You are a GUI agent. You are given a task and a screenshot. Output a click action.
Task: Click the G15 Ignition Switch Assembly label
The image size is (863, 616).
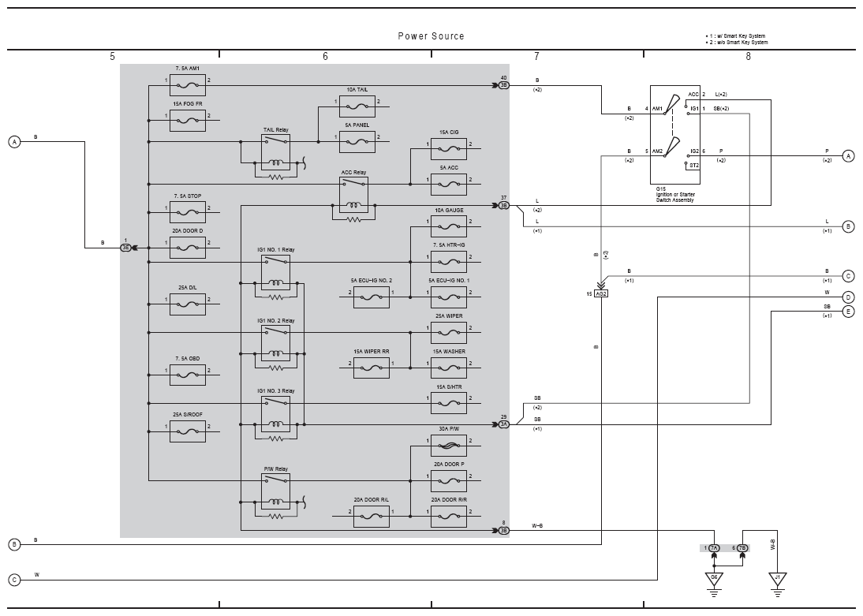click(675, 194)
